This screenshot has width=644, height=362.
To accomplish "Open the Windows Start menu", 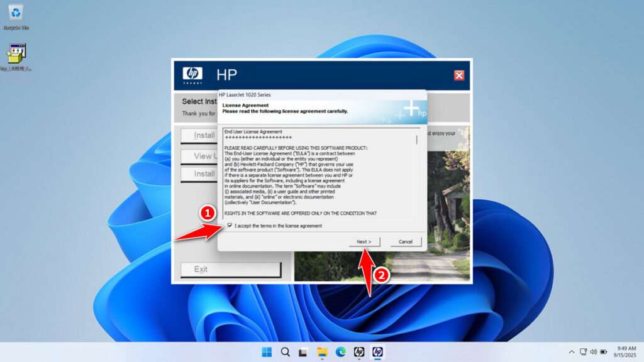I will tap(267, 352).
